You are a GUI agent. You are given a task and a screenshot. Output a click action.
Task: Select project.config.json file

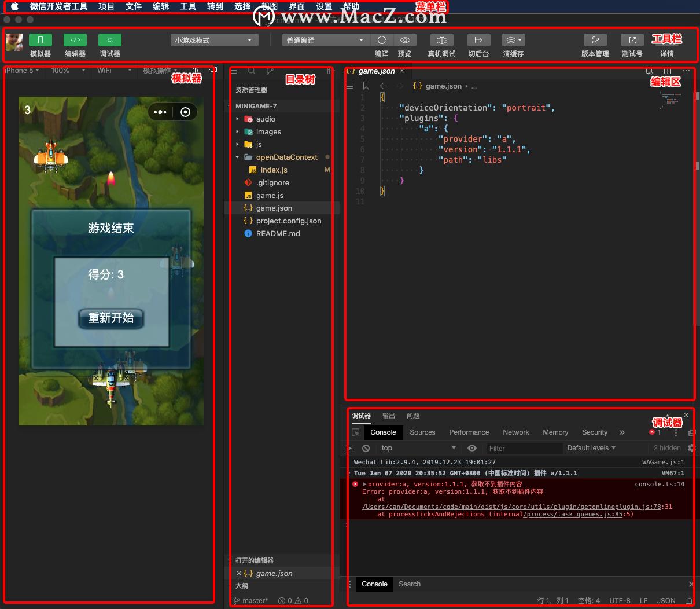282,221
